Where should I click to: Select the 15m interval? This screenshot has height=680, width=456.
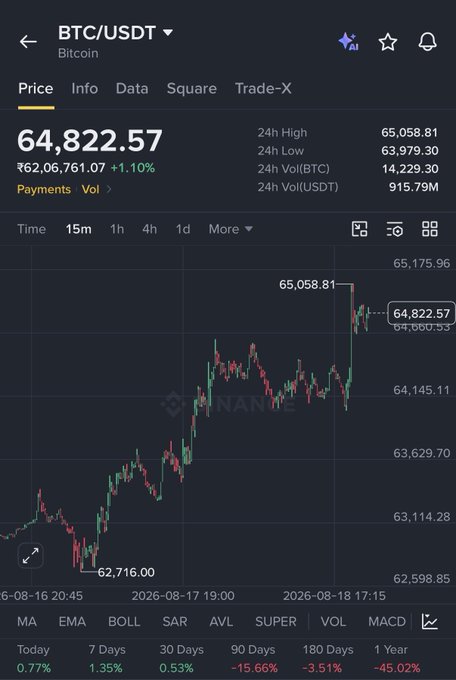tap(79, 229)
